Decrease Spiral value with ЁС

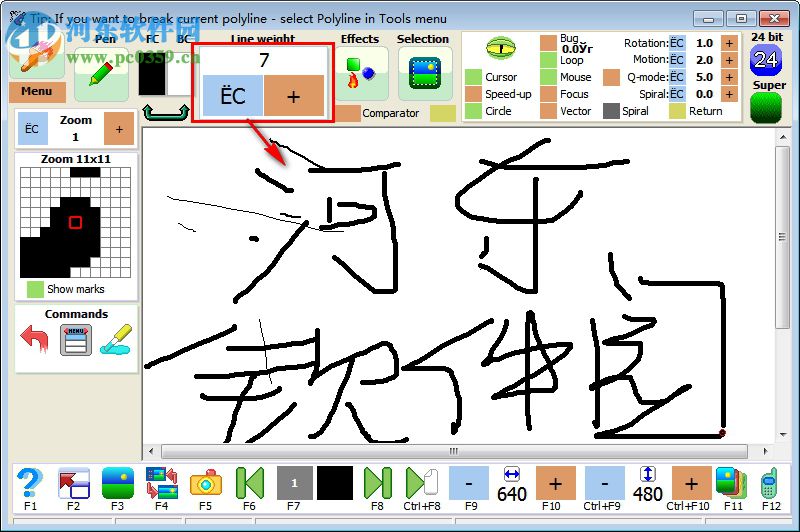pyautogui.click(x=677, y=94)
